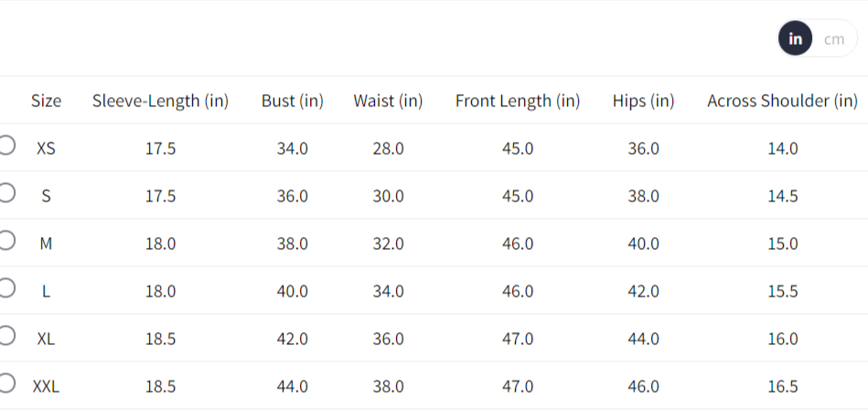Click the Front Length (in) header
Viewport: 868px width, 410px height.
click(x=518, y=101)
